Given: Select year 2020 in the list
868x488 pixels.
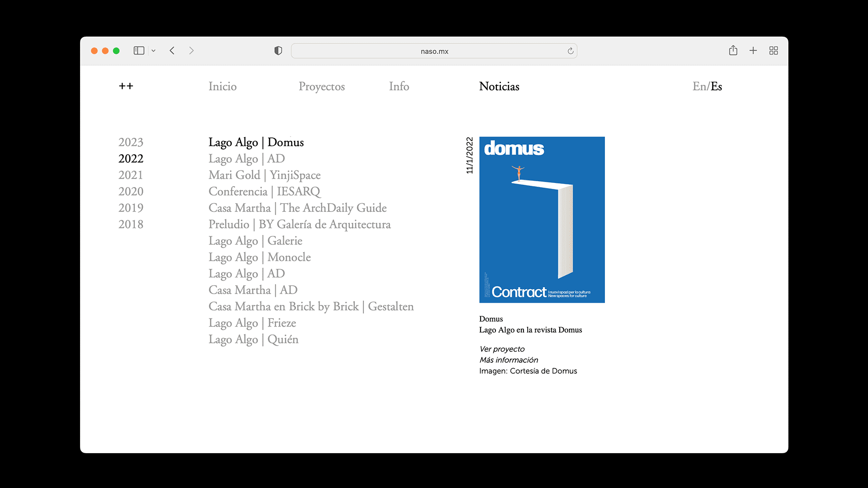Looking at the screenshot, I should [131, 192].
